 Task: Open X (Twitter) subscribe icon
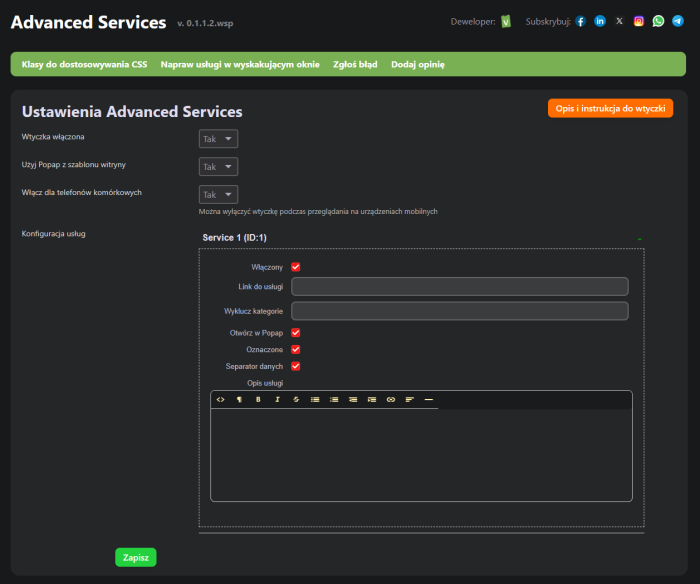[619, 21]
